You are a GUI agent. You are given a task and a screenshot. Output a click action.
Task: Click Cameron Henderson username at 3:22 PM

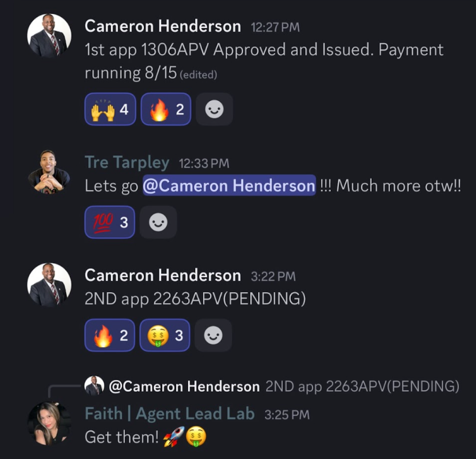click(x=163, y=275)
